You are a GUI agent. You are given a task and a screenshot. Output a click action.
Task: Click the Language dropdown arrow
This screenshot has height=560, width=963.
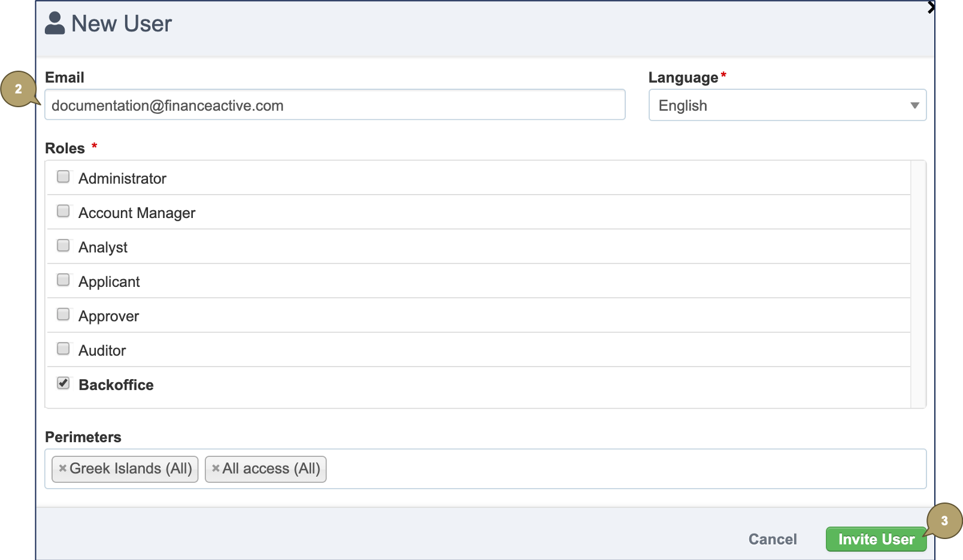click(914, 105)
